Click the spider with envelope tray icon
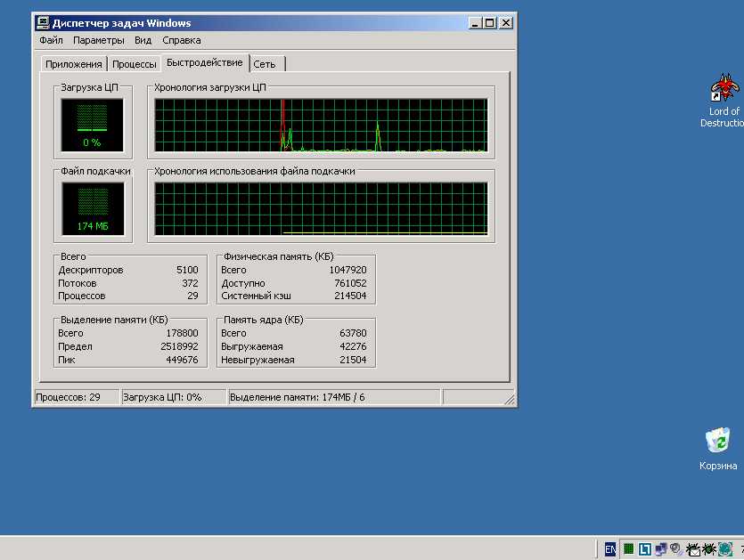 692,549
